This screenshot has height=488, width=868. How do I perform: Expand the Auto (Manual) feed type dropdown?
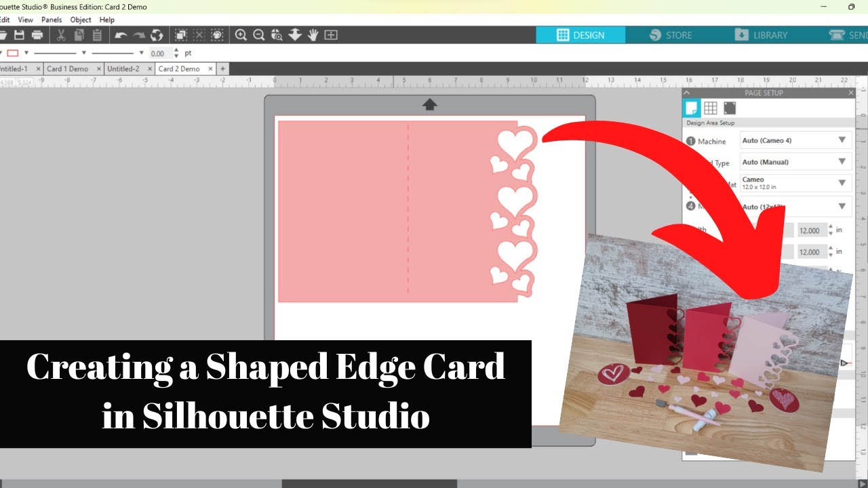(x=796, y=162)
